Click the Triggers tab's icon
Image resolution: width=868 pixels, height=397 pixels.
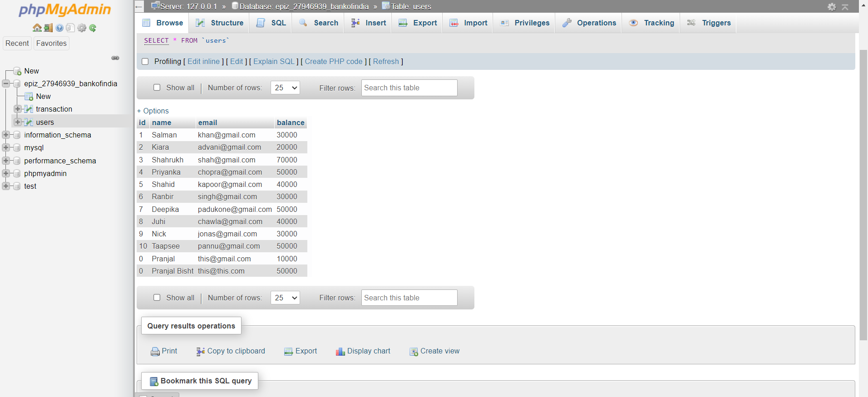click(691, 23)
